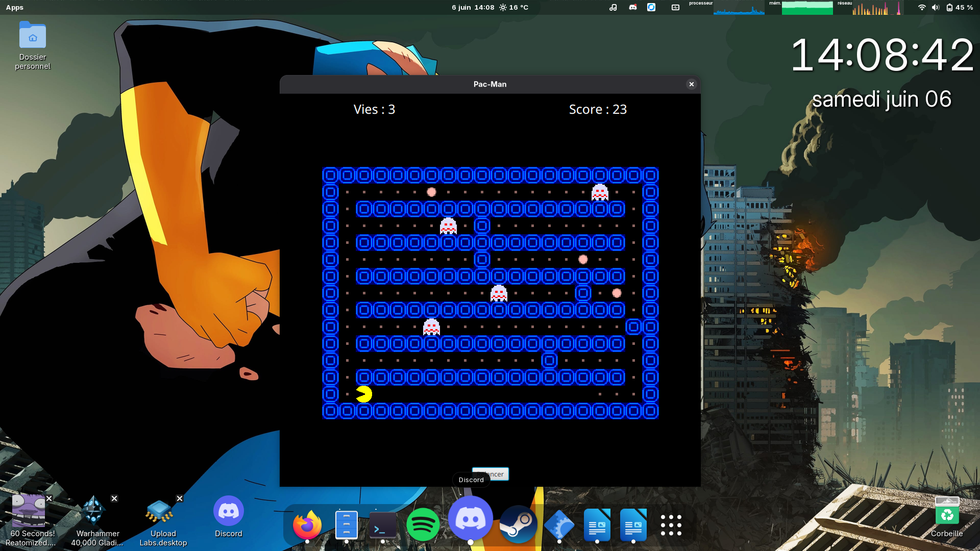980x551 pixels.
Task: Click the music note tray icon
Action: (x=613, y=7)
